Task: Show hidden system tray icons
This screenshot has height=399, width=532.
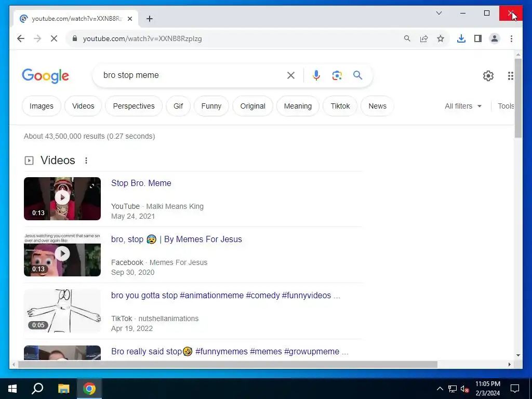Action: point(440,389)
